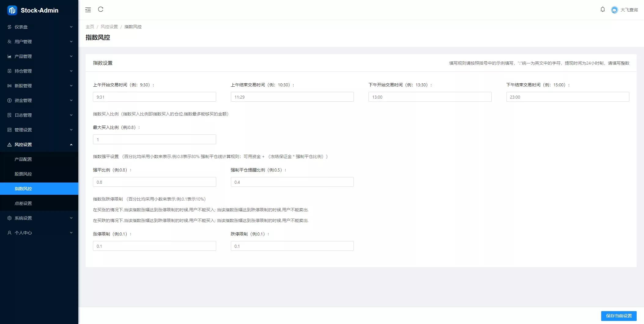This screenshot has height=324, width=644.
Task: Open the 大飞查询 user avatar
Action: coord(614,10)
